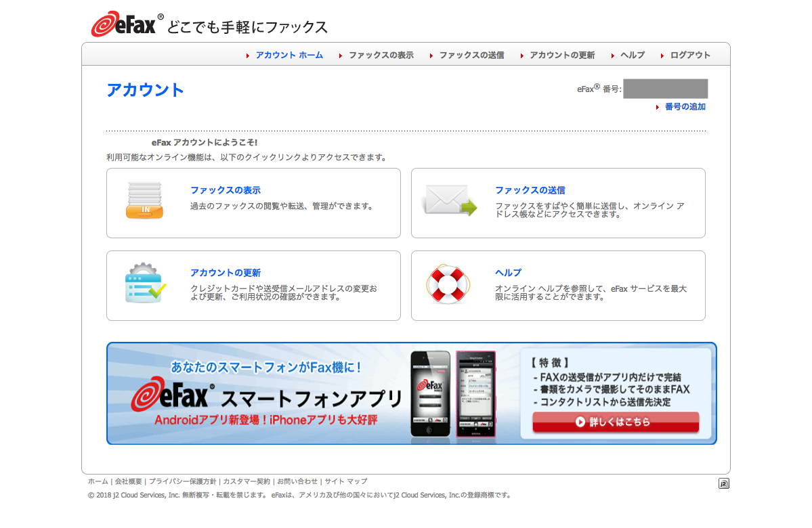The image size is (812, 528).
Task: Click ログアウト to sign out
Action: (690, 55)
